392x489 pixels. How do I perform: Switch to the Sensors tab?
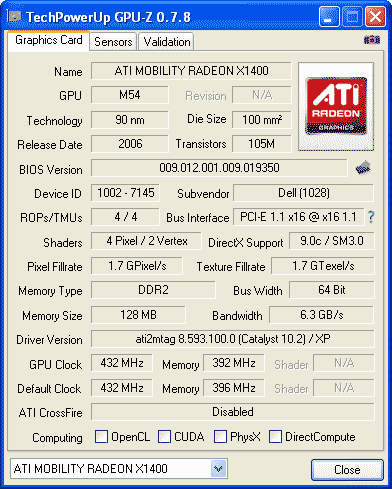[x=113, y=42]
